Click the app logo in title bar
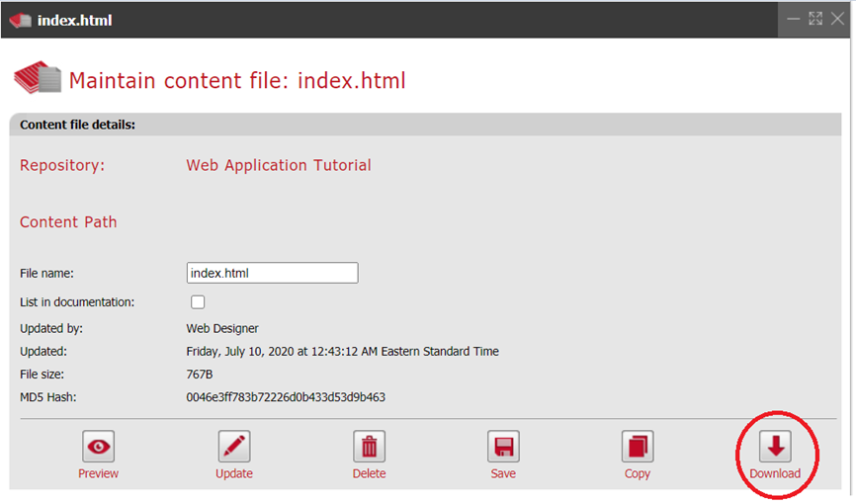The height and width of the screenshot is (504, 856). point(20,20)
